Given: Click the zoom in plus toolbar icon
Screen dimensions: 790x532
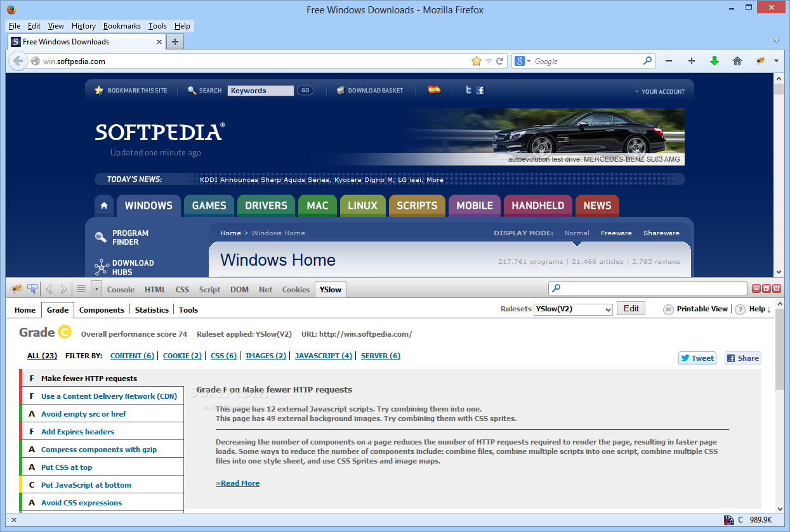Looking at the screenshot, I should (x=692, y=61).
